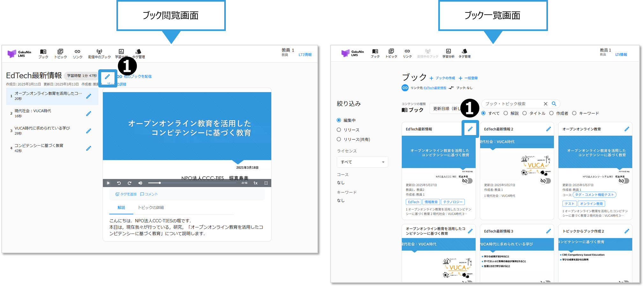Click the 一括登録 link

(468, 78)
